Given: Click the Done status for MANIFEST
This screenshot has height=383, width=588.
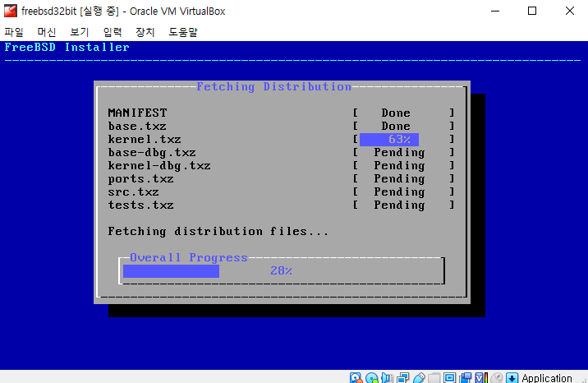Looking at the screenshot, I should pyautogui.click(x=396, y=113).
